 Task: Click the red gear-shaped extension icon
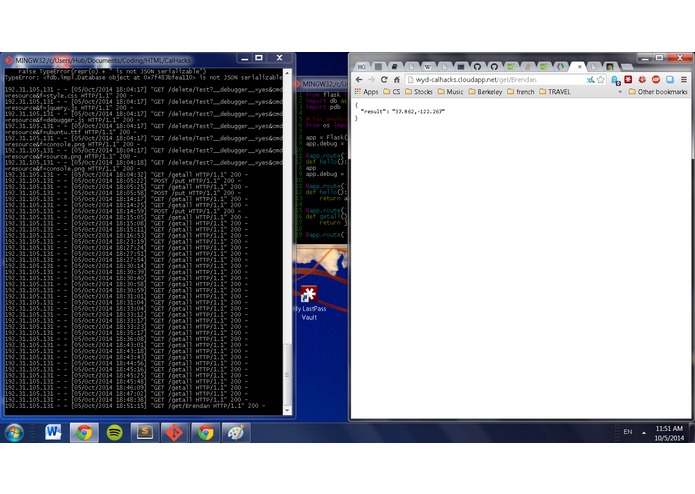pos(642,79)
